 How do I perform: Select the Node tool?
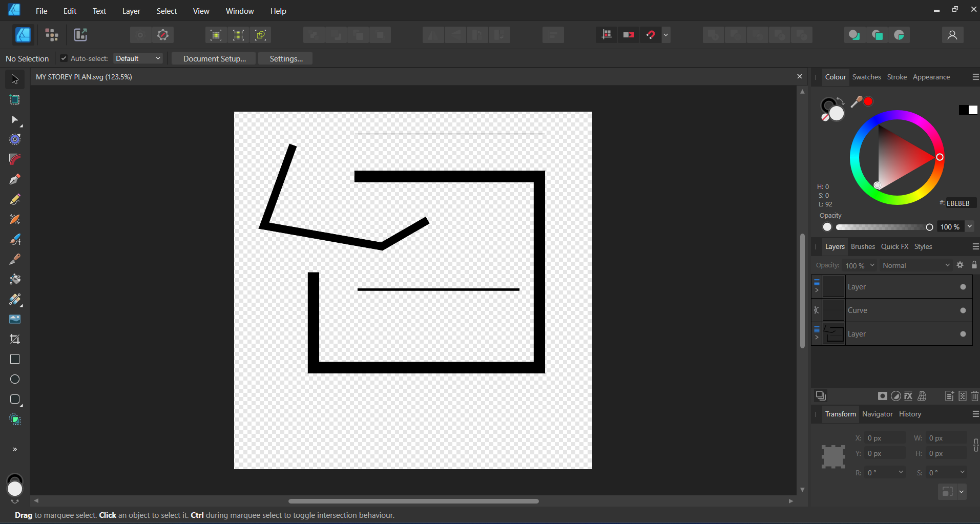coord(15,120)
